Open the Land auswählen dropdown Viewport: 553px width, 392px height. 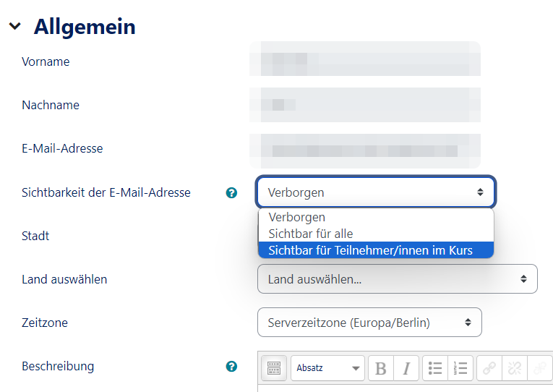pyautogui.click(x=397, y=279)
